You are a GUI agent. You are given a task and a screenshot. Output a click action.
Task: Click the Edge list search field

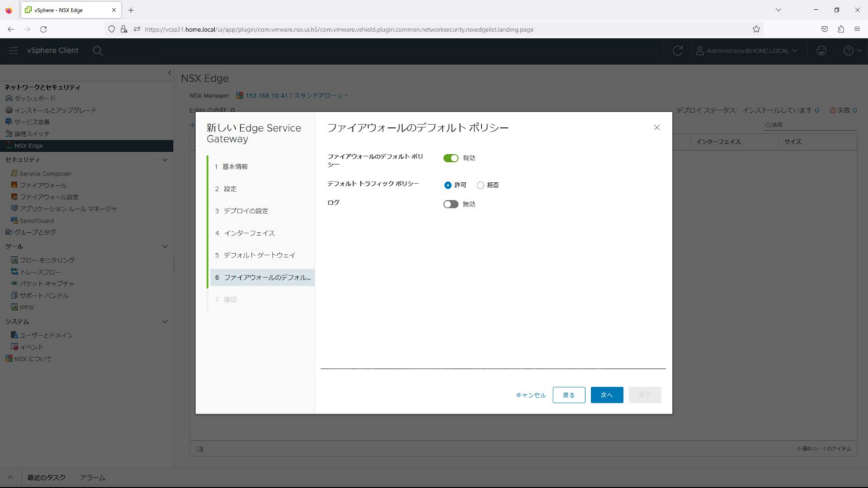click(x=810, y=125)
